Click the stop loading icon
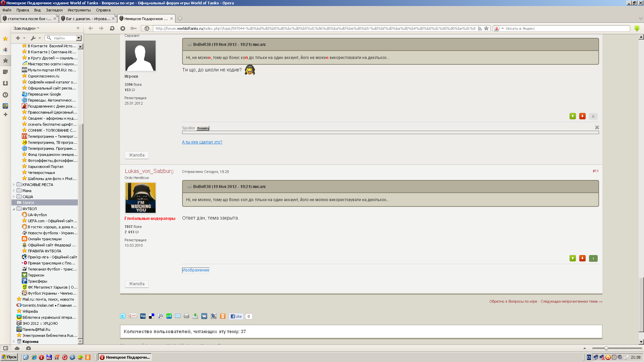The image size is (644, 362). [x=123, y=28]
